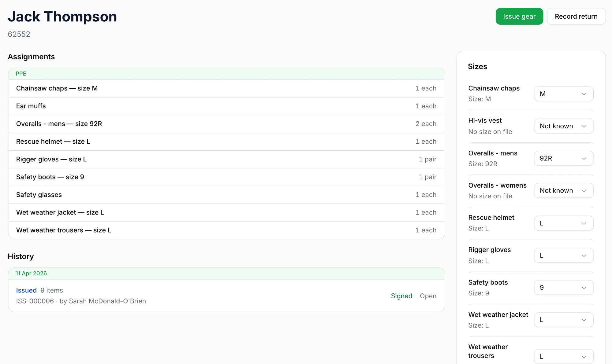Expand the Wet weather jacket size dropdown
Screen dimensions: 612x364
[564, 320]
